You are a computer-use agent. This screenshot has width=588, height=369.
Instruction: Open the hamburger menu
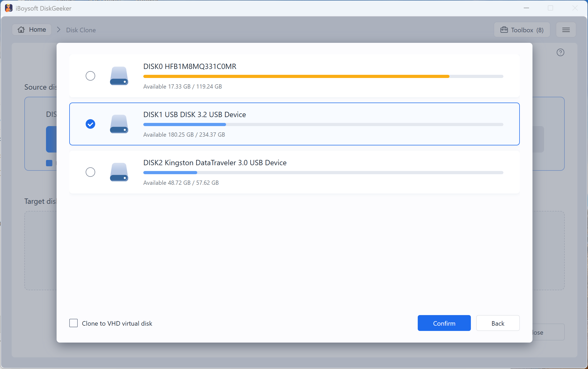pyautogui.click(x=566, y=30)
